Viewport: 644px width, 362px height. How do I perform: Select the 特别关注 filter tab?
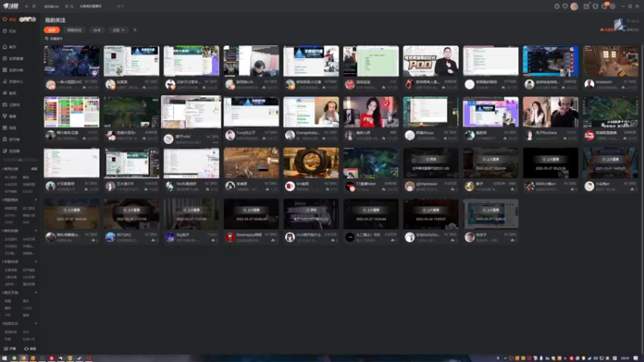74,30
